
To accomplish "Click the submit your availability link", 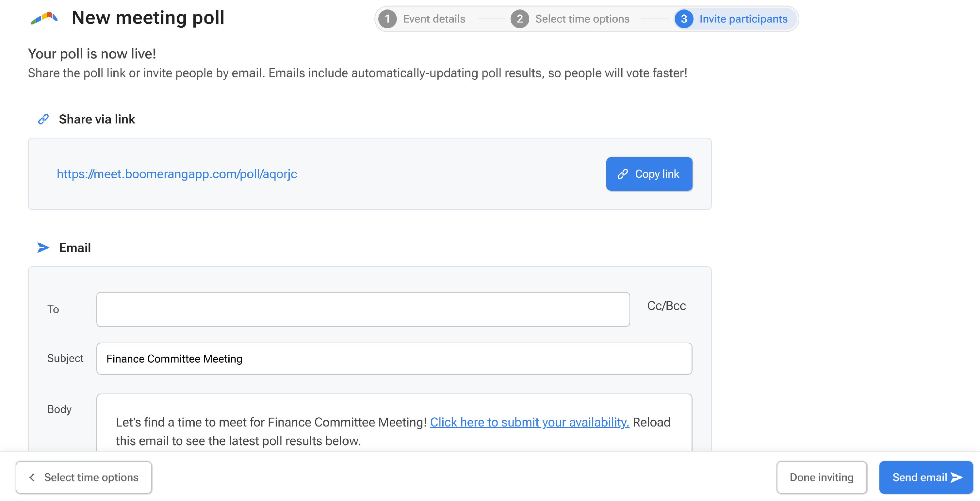I will (529, 422).
